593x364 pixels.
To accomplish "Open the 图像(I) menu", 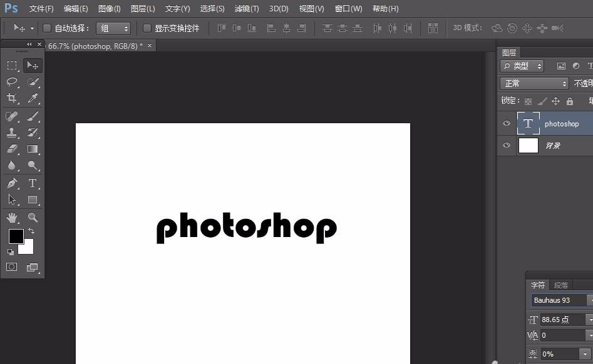I will click(110, 9).
